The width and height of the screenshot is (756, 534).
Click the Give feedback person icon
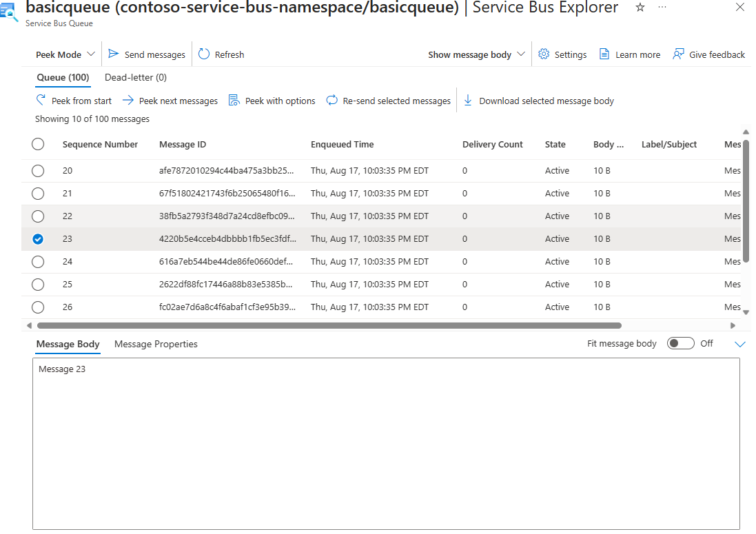coord(678,54)
